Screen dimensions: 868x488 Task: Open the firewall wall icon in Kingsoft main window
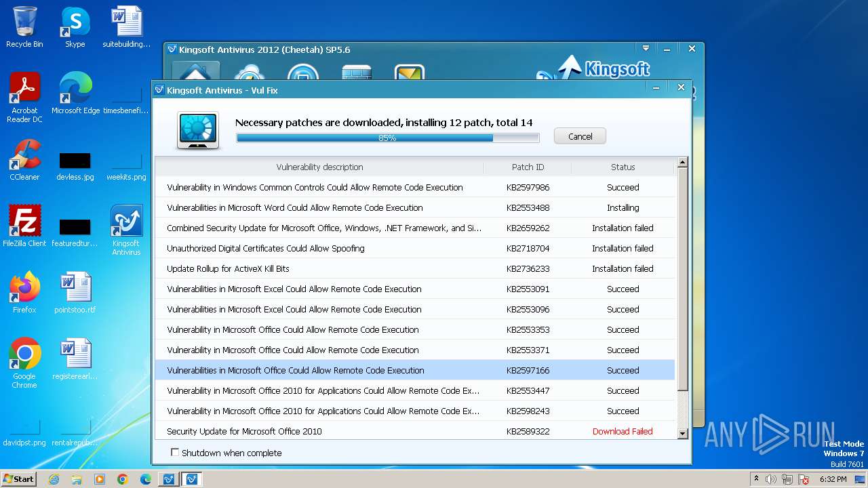coord(356,73)
